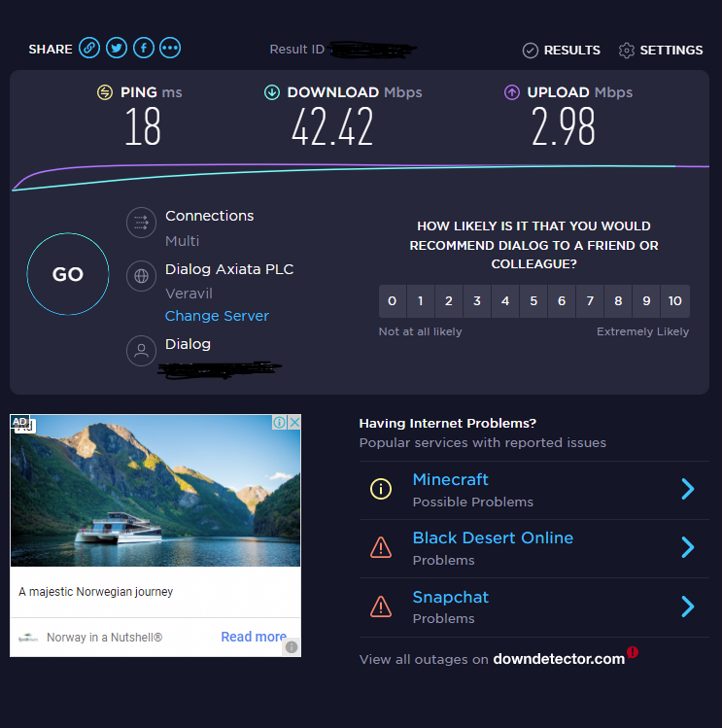Click the Change Server link
This screenshot has height=728, width=722.
[217, 316]
